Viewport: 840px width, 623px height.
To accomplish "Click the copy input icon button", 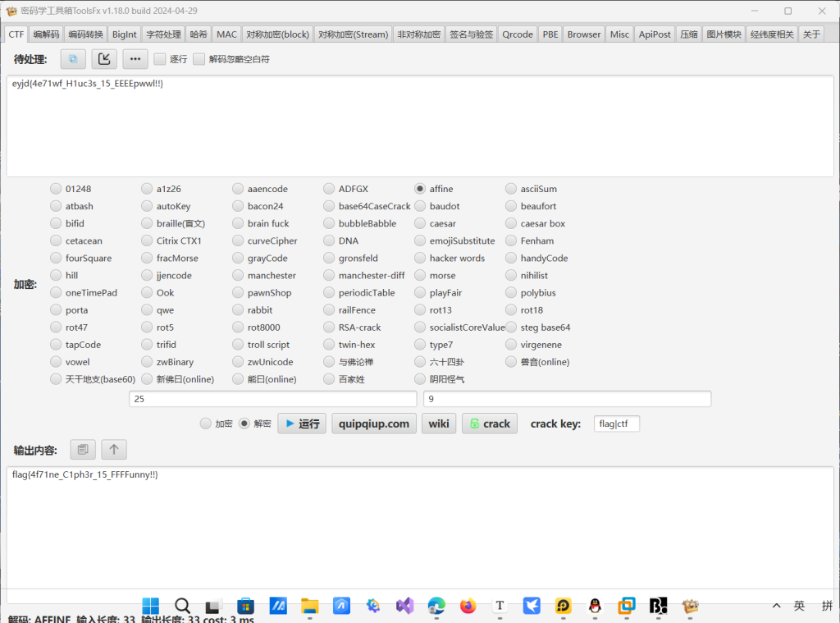I will tap(73, 59).
